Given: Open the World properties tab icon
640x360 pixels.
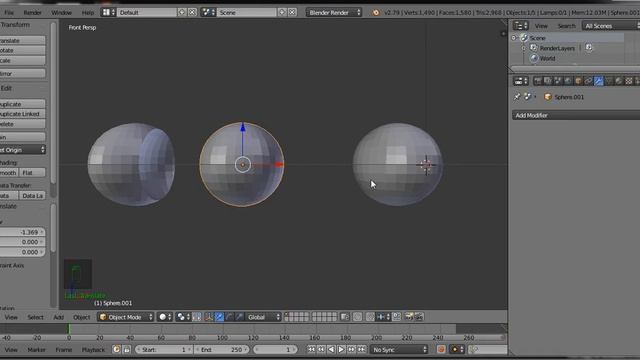Looking at the screenshot, I should 568,81.
